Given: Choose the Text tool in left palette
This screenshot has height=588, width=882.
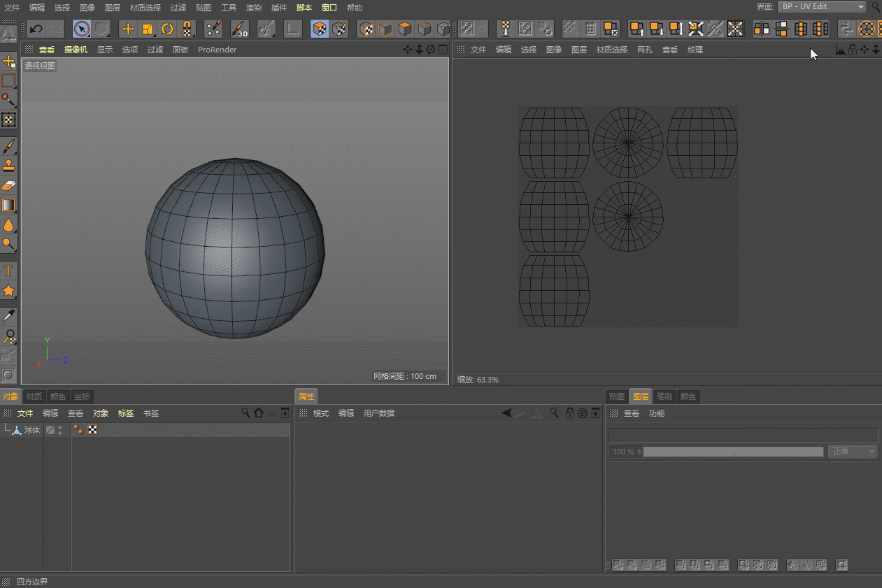Looking at the screenshot, I should click(x=8, y=270).
